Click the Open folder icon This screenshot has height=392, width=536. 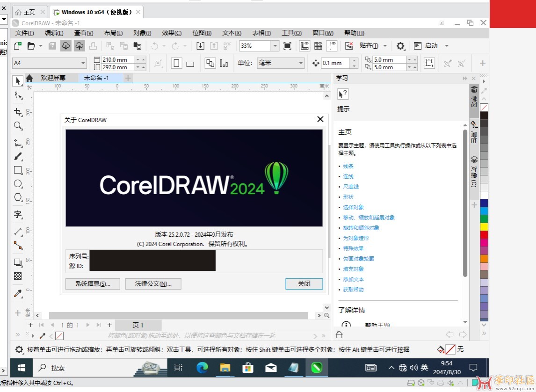point(31,46)
